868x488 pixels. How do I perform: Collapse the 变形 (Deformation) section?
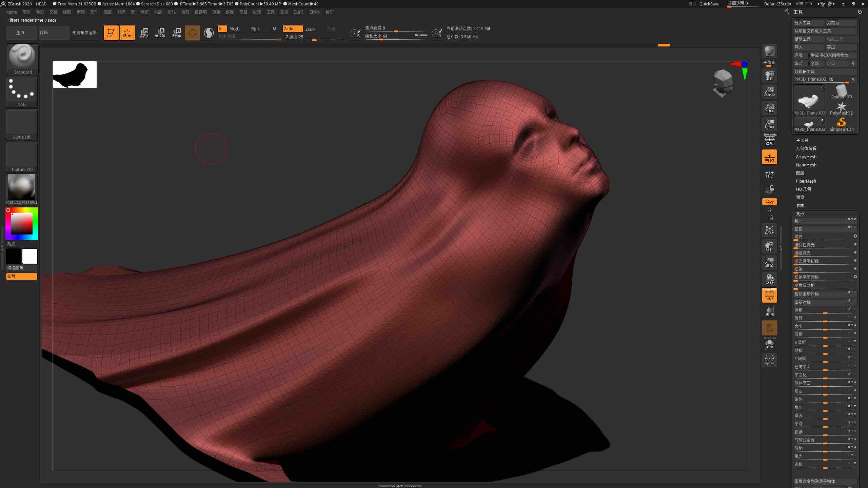(x=800, y=213)
